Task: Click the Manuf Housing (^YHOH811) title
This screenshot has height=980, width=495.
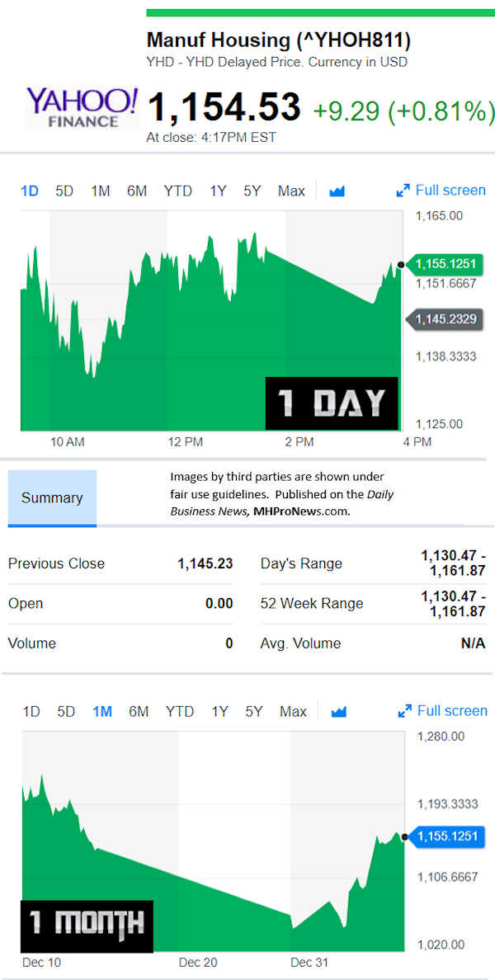Action: [x=279, y=40]
